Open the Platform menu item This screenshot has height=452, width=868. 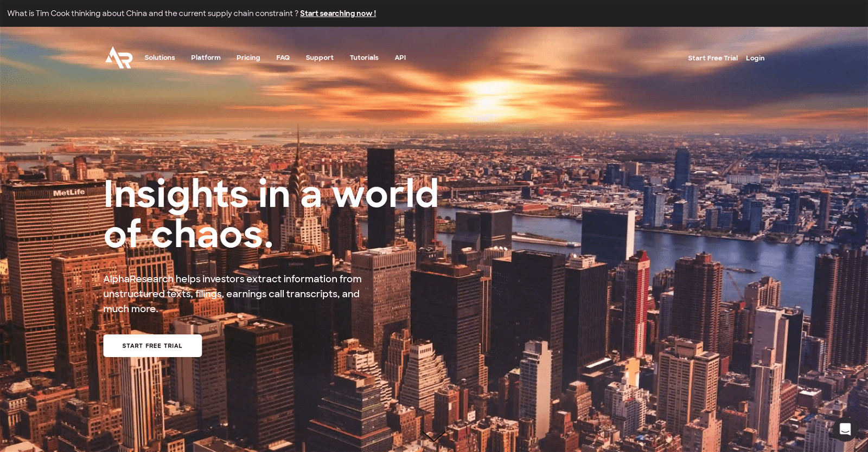(x=206, y=57)
